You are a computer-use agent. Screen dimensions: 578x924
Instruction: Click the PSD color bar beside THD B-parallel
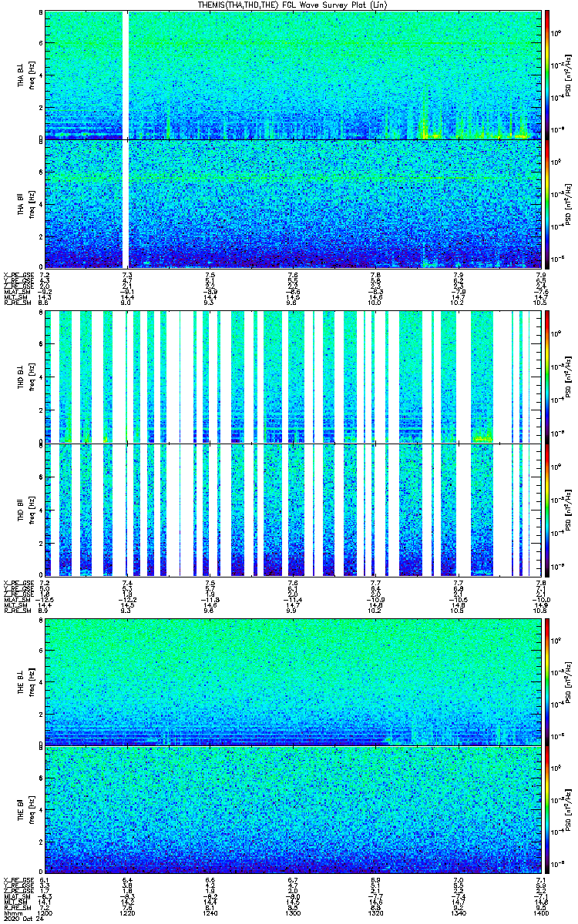tap(547, 510)
